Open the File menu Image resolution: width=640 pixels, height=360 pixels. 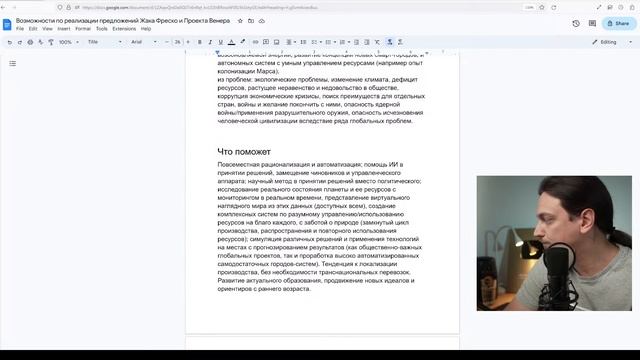coord(20,29)
